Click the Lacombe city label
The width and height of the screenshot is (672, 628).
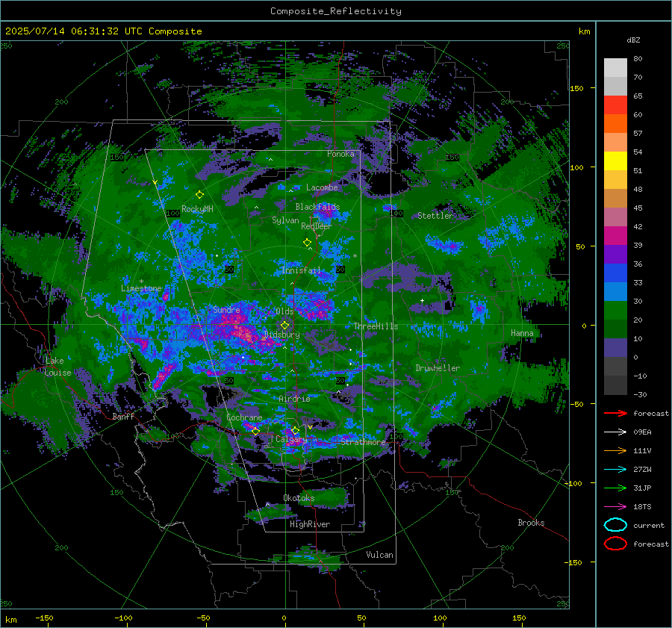coord(322,187)
